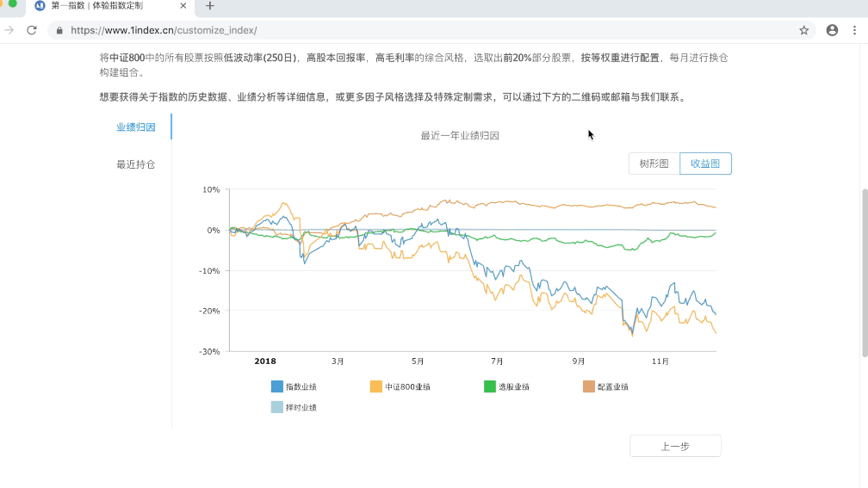Reload the page with the refresh icon
Viewport: 868px width, 488px height.
(32, 30)
